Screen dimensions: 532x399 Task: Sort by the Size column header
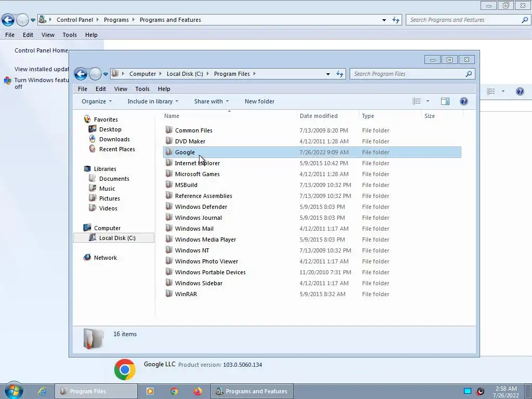(442, 116)
